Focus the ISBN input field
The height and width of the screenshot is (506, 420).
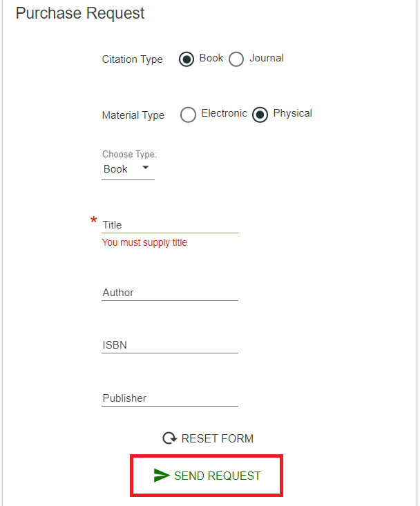(x=170, y=345)
